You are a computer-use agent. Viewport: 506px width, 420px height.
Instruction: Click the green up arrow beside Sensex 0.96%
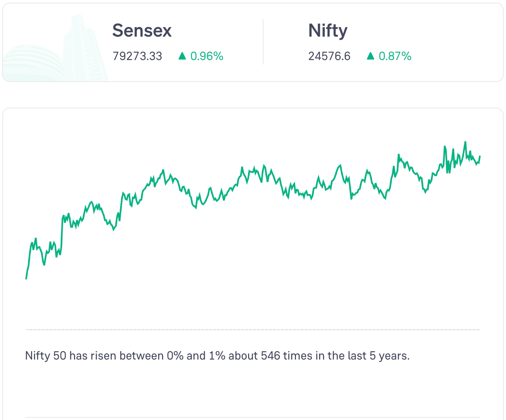point(182,56)
